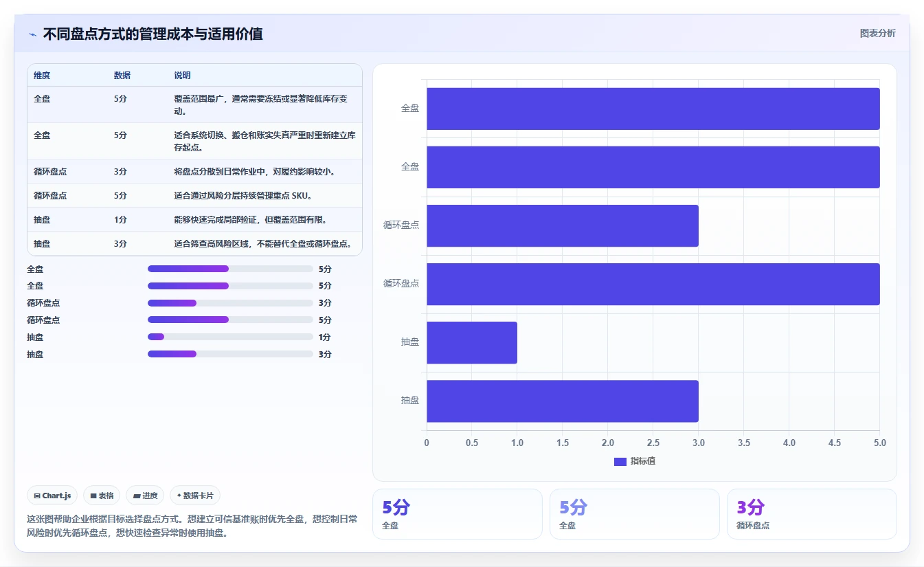The height and width of the screenshot is (567, 924).
Task: Click the description 将盘点分散到日常作业中
Action: pos(256,171)
